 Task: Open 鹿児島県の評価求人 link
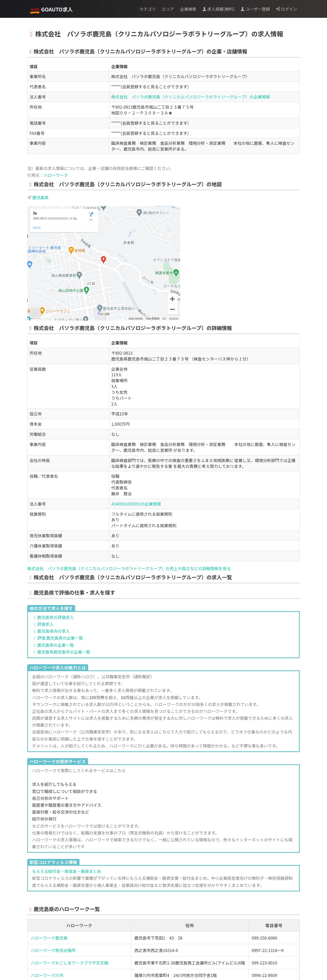pos(55,617)
